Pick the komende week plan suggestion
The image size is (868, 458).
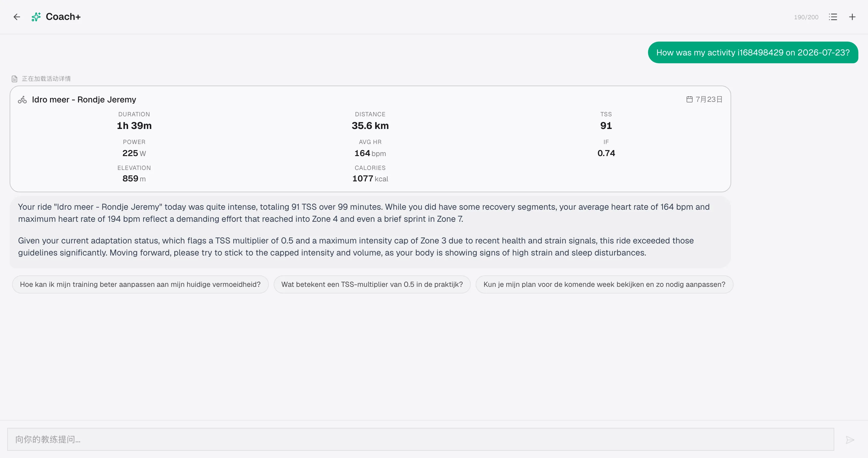click(x=604, y=284)
